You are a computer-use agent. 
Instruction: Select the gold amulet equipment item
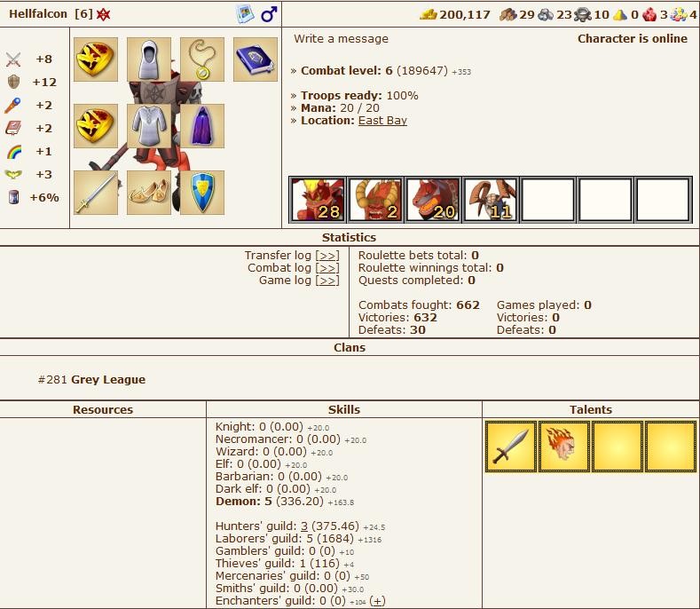[x=202, y=59]
